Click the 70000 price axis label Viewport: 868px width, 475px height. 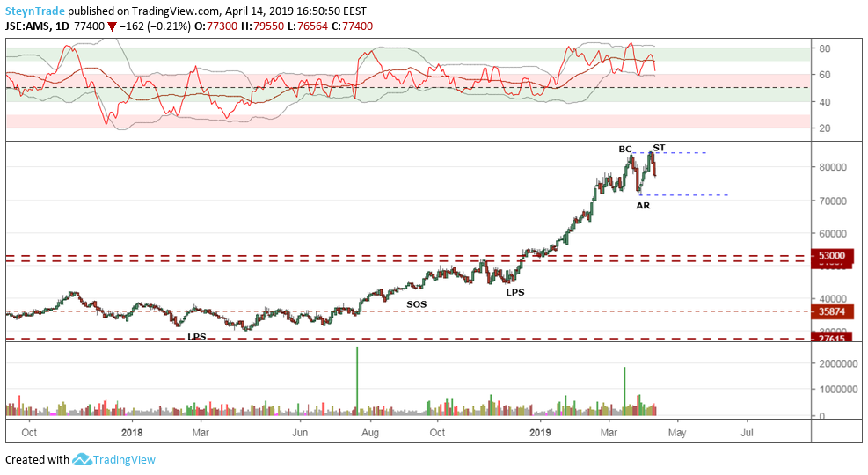pyautogui.click(x=832, y=201)
